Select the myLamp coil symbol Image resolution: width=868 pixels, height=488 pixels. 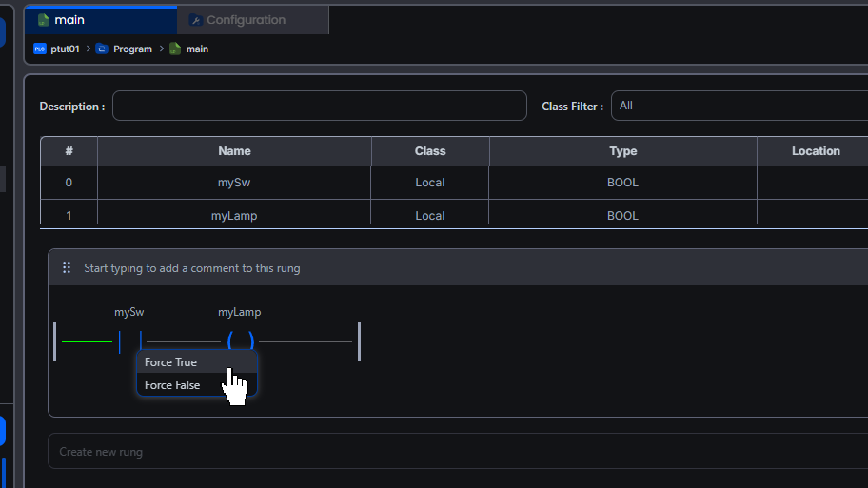pyautogui.click(x=240, y=341)
